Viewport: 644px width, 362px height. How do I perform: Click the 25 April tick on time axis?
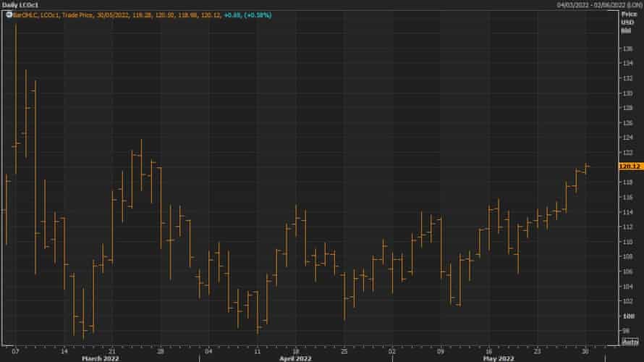click(x=344, y=348)
